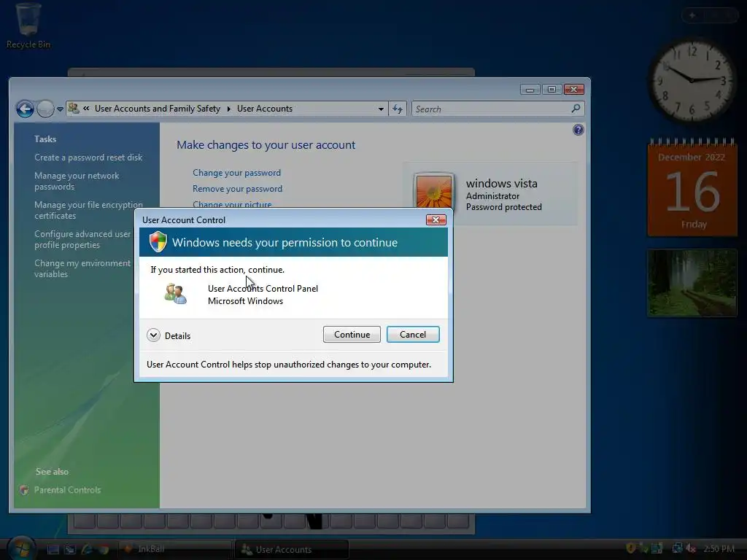This screenshot has height=560, width=747.
Task: Select the 'User Accounts Control Panel' text
Action: [x=263, y=289]
